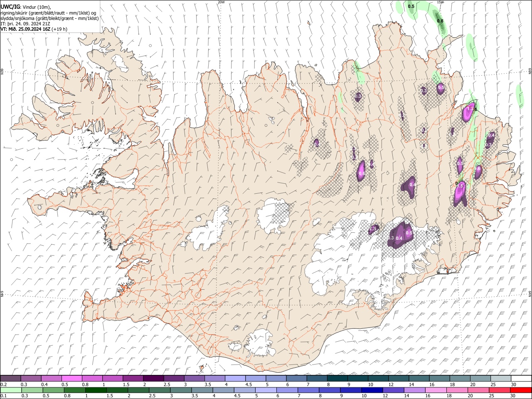Click the 0.8 value in the top-right rain band
532x399 pixels.
440,21
